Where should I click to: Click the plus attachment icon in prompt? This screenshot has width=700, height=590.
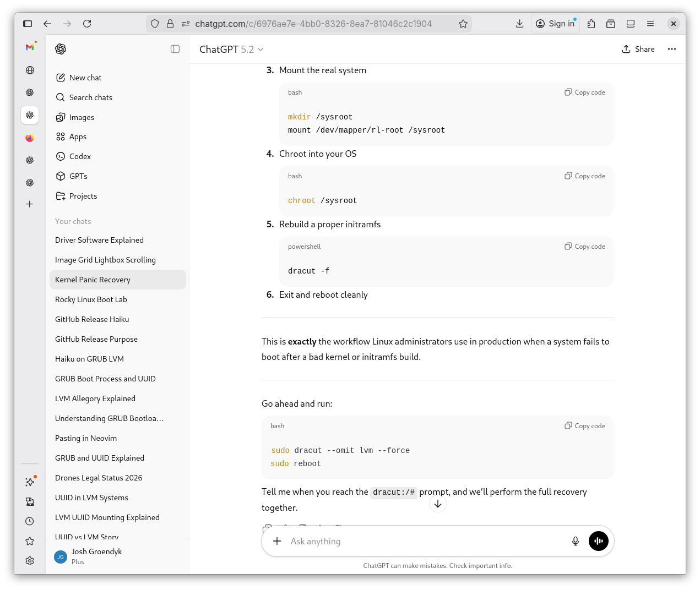pyautogui.click(x=277, y=541)
